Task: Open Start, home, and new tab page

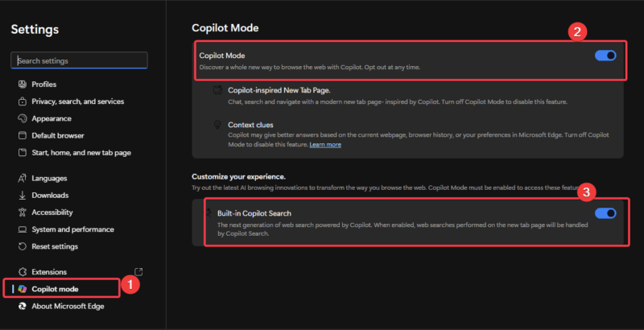Action: click(x=81, y=153)
